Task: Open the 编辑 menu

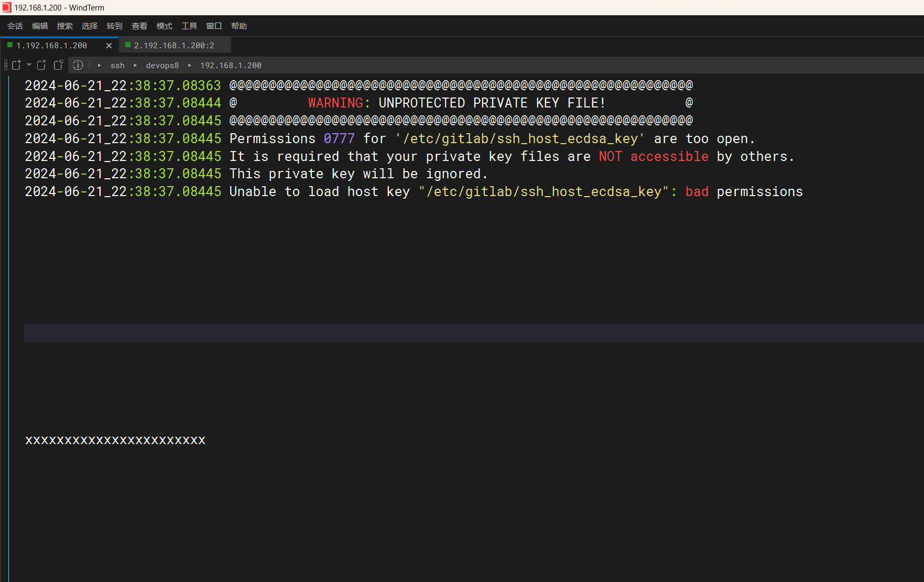Action: tap(40, 26)
